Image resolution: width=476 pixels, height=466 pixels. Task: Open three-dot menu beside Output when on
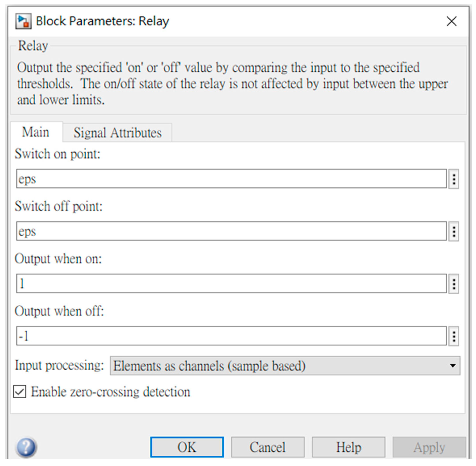(x=454, y=284)
